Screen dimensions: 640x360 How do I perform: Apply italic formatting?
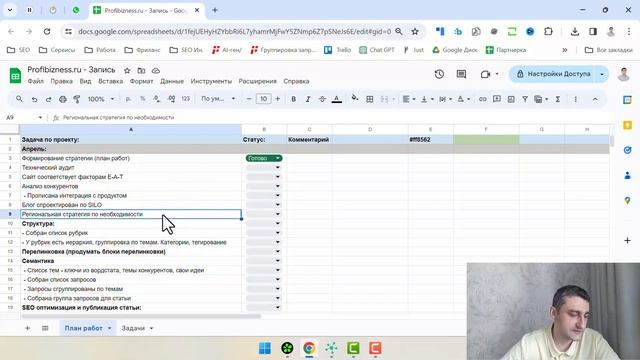pos(308,99)
